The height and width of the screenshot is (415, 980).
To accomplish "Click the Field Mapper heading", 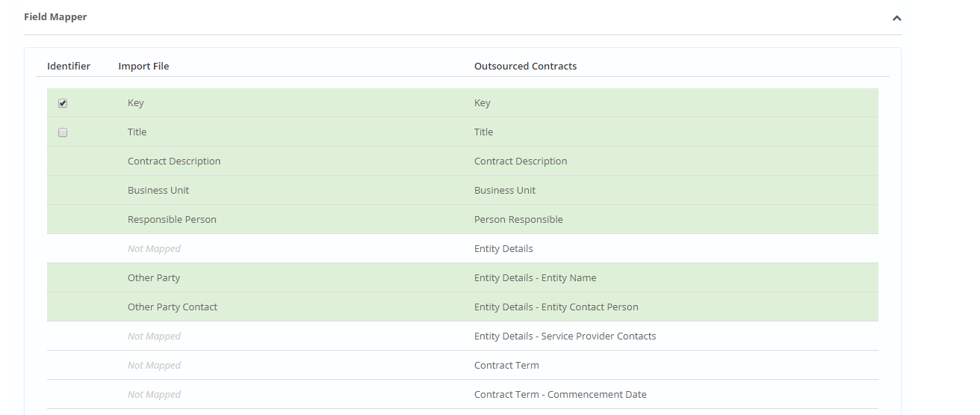I will [x=55, y=17].
